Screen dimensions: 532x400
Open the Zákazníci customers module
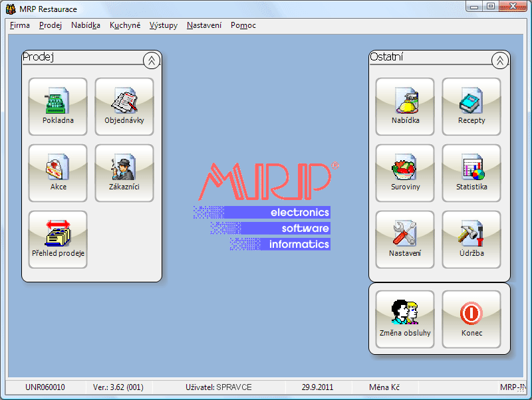(124, 173)
